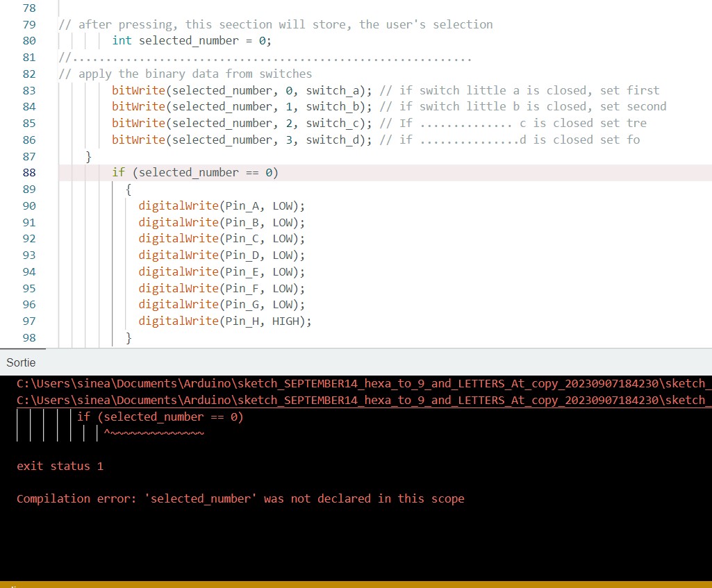Screen dimensions: 712x588
Task: Click digitalWrite(Pin_E, LOW) line
Action: click(x=222, y=271)
